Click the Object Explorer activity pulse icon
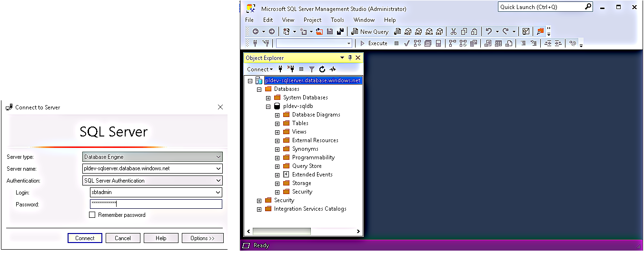644x253 pixels. tap(333, 69)
